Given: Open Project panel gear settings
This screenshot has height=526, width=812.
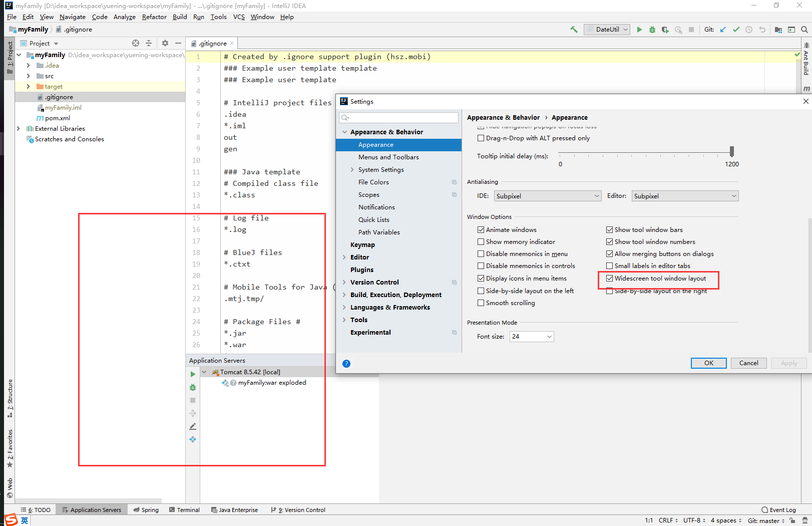Looking at the screenshot, I should point(165,43).
